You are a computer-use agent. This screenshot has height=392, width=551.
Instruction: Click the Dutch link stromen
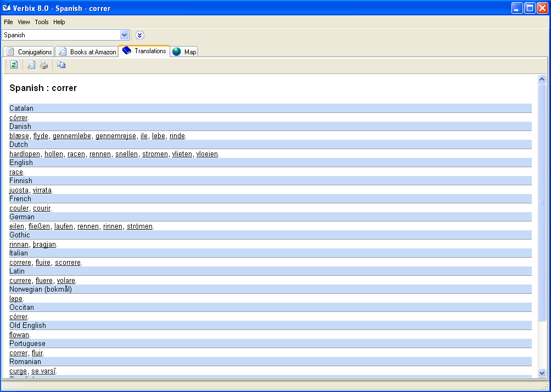(x=155, y=154)
